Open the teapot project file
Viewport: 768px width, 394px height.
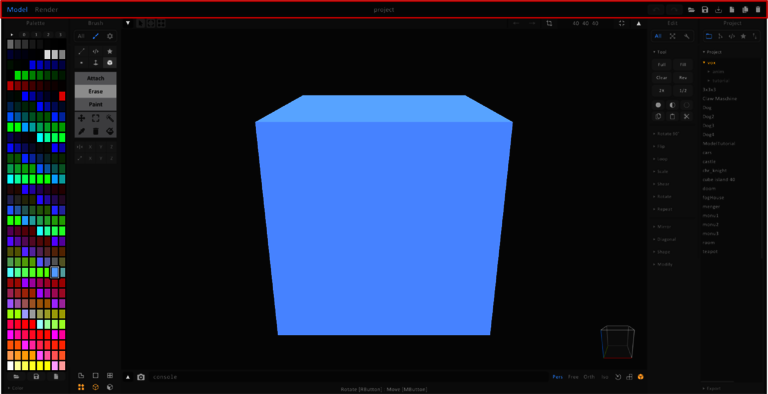(710, 251)
